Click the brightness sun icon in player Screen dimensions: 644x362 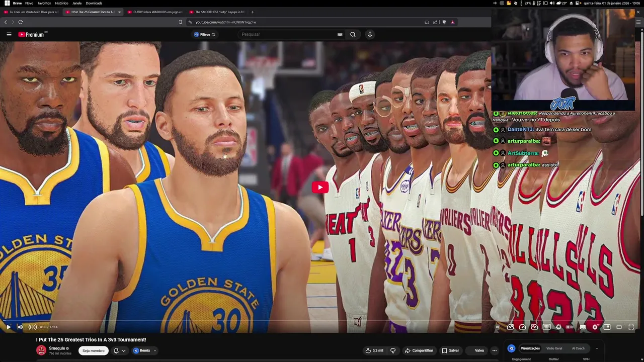(558, 327)
